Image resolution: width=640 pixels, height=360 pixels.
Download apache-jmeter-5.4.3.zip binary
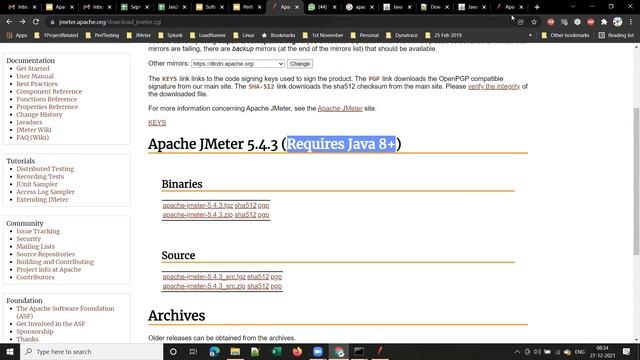coord(198,215)
